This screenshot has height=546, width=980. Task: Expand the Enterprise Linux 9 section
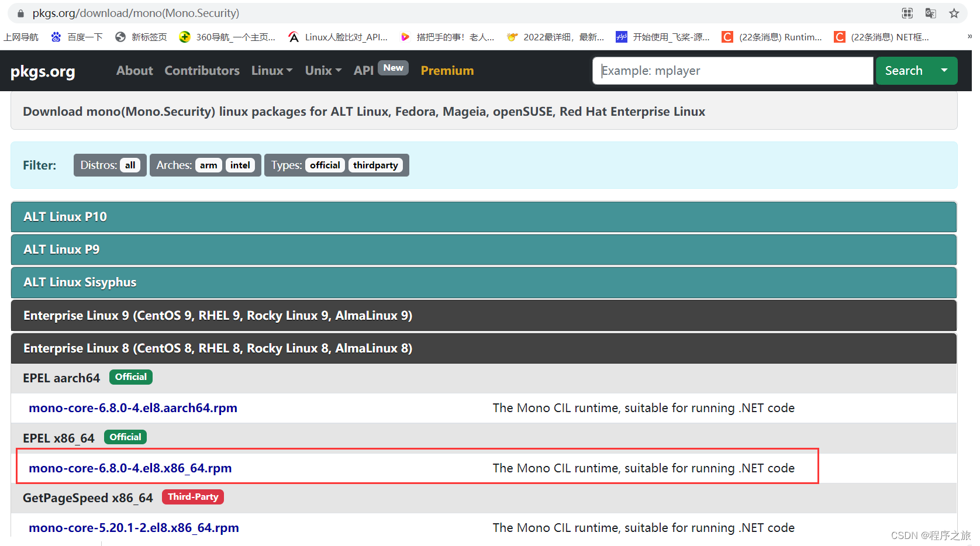pyautogui.click(x=484, y=316)
